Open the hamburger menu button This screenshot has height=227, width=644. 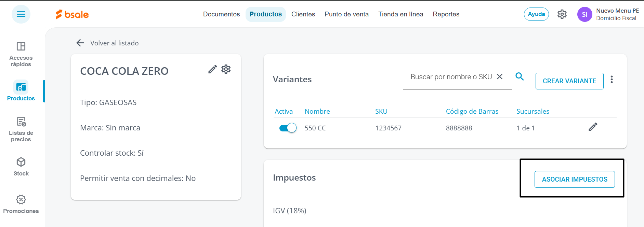(21, 14)
